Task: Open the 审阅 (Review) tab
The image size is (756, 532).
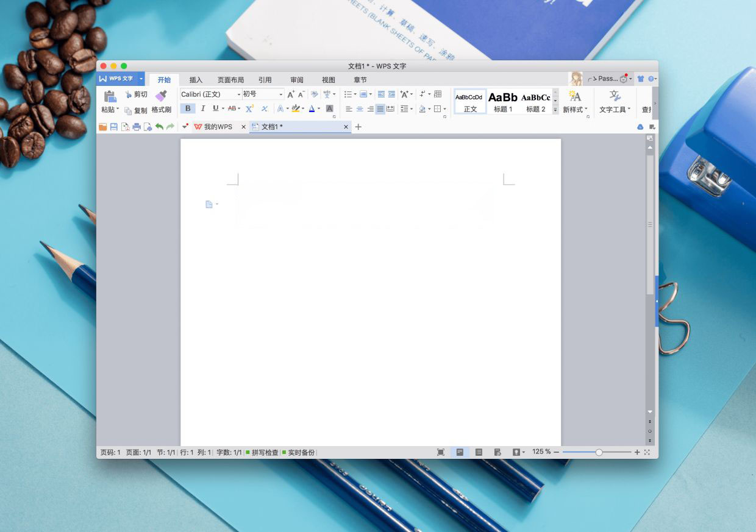Action: click(x=297, y=80)
